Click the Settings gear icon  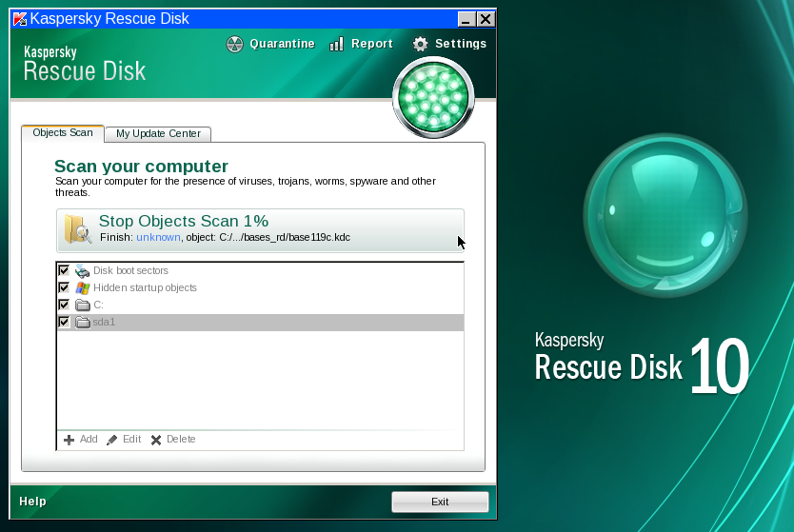420,44
